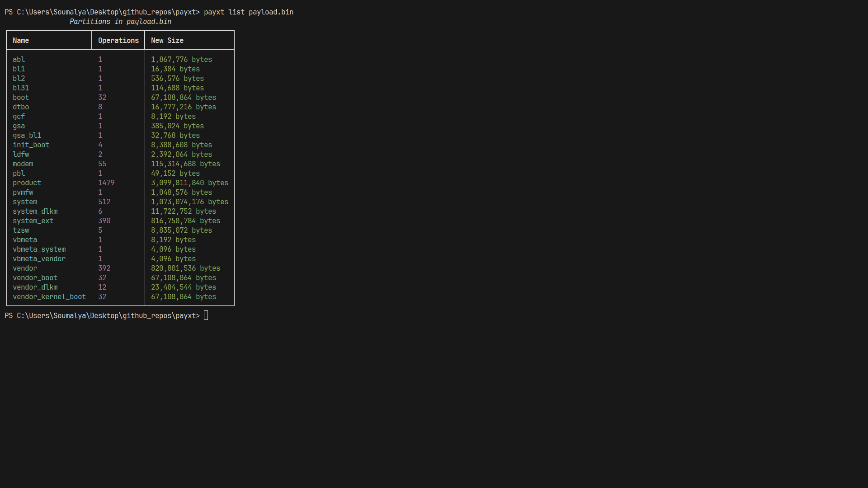This screenshot has width=868, height=488.
Task: Select the 'bl1' partition name
Action: point(19,69)
